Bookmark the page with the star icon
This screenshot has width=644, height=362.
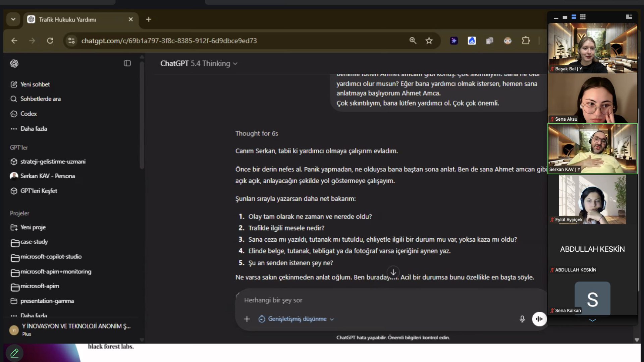point(429,41)
